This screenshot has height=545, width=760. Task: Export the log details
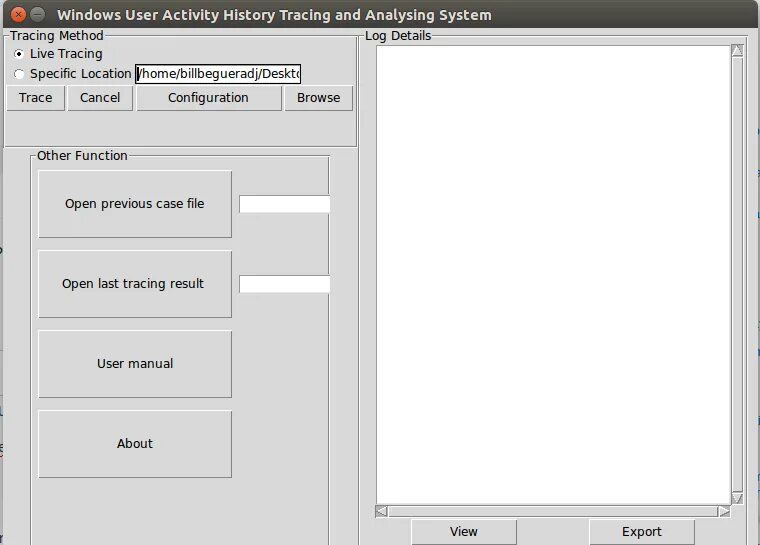click(x=642, y=532)
